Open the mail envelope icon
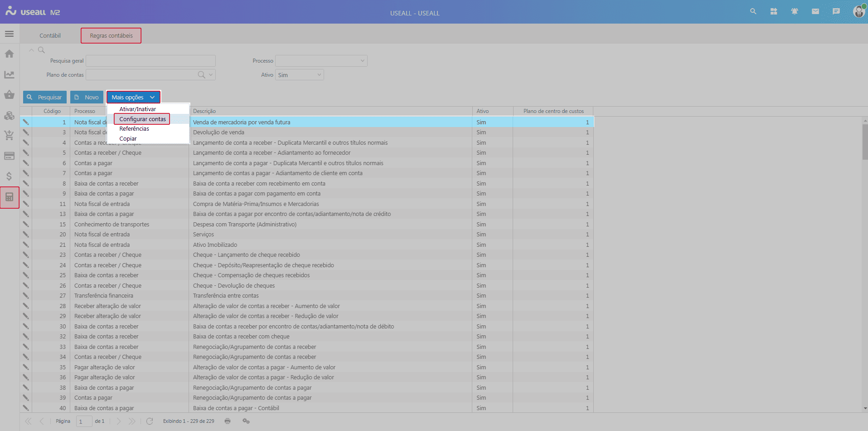 tap(815, 11)
